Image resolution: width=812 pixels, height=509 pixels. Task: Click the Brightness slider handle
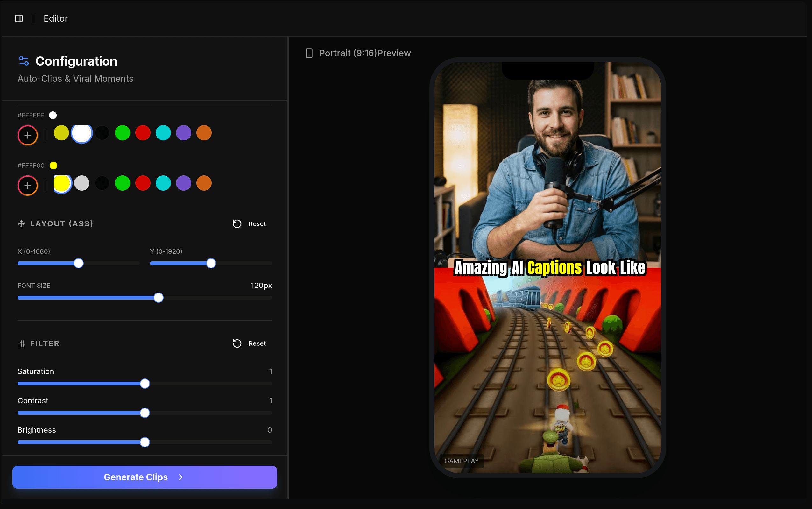(145, 442)
